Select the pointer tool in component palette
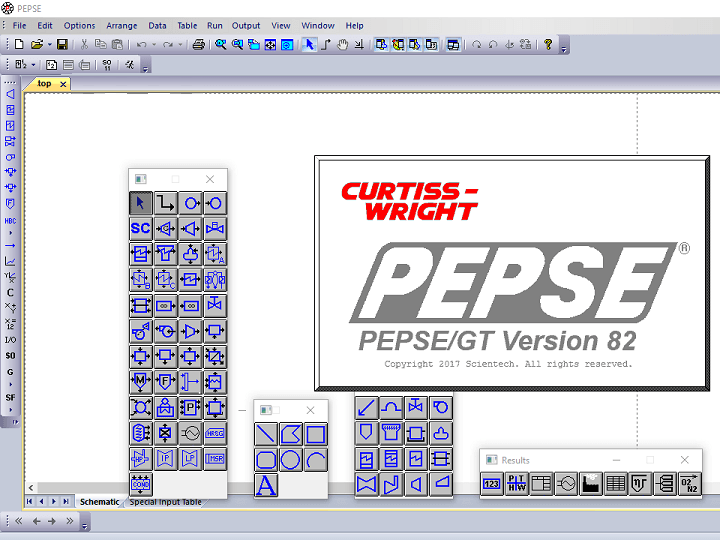Screen dimensions: 720x540 point(141,203)
